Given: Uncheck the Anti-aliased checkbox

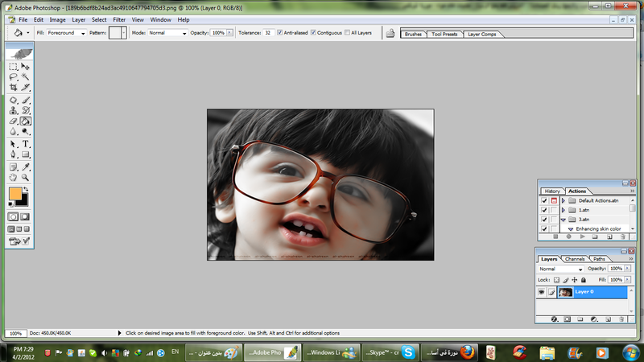Looking at the screenshot, I should tap(279, 33).
